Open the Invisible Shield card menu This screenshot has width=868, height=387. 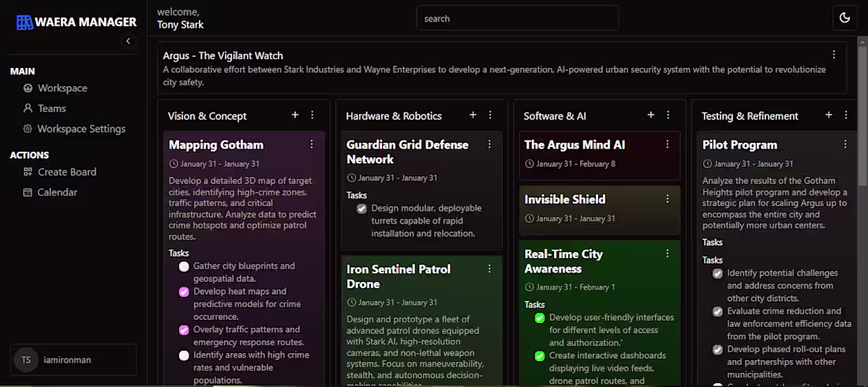coord(668,198)
